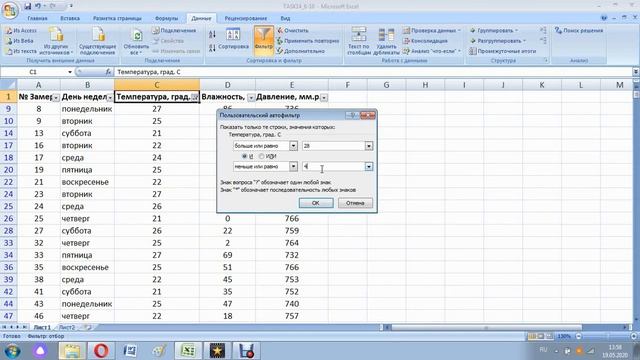
Task: Open Subtotals (Промежуточные итоги)
Action: 502,51
